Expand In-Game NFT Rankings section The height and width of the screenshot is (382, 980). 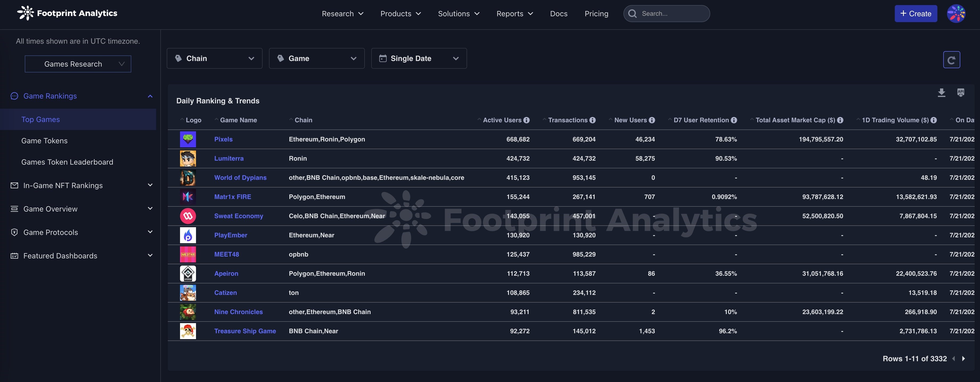pyautogui.click(x=150, y=185)
